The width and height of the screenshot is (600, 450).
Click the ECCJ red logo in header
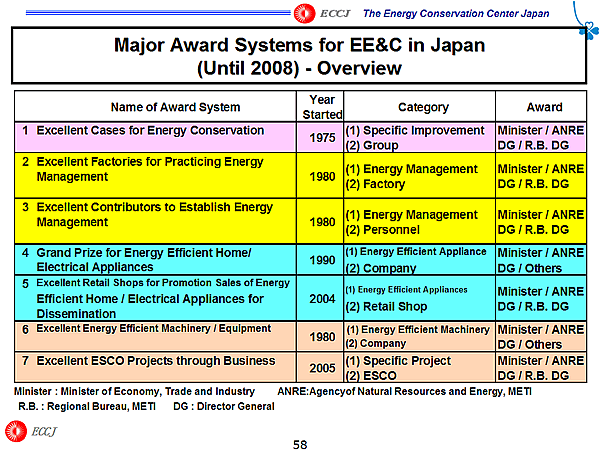[x=304, y=13]
